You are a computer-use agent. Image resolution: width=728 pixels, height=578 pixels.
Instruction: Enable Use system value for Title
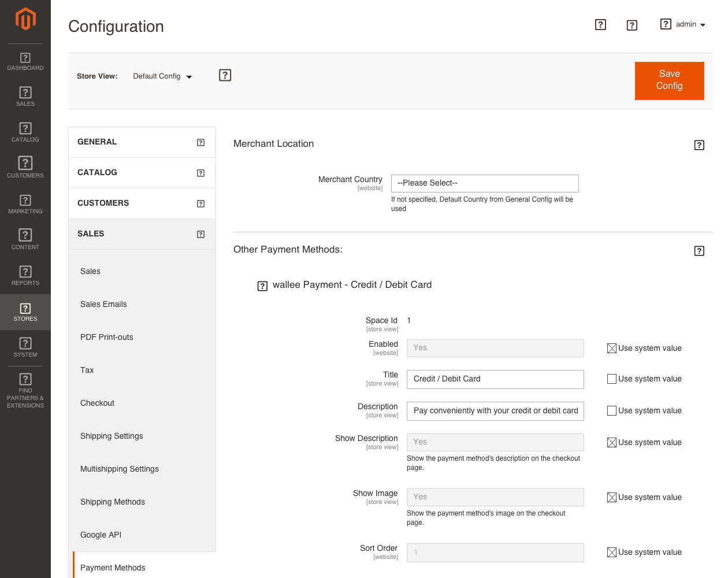coord(611,379)
